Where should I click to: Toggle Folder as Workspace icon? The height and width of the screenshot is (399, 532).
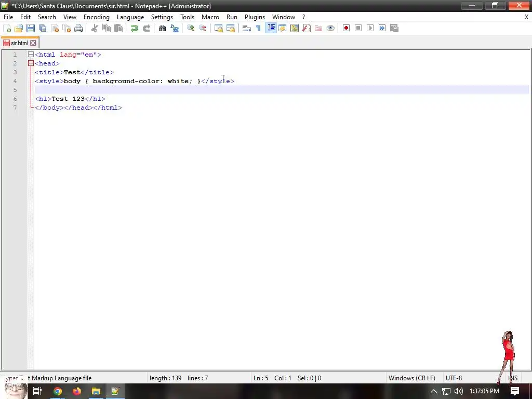pos(318,28)
